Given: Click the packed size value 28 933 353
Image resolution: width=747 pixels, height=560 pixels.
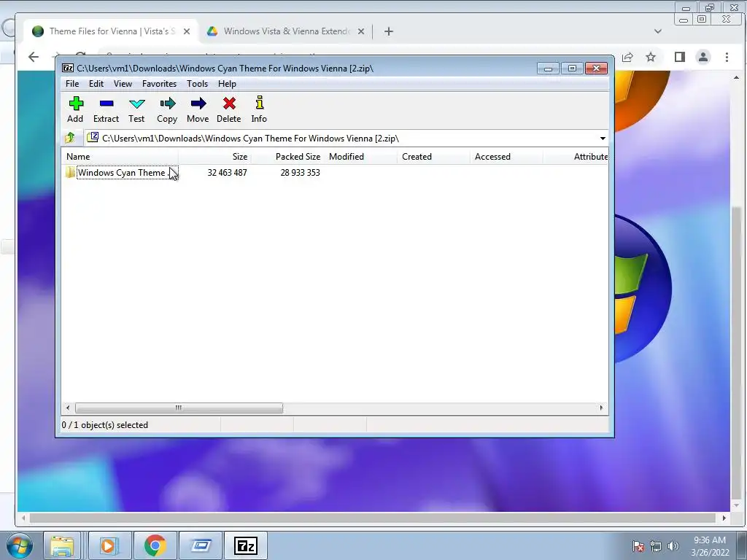Looking at the screenshot, I should click(300, 172).
